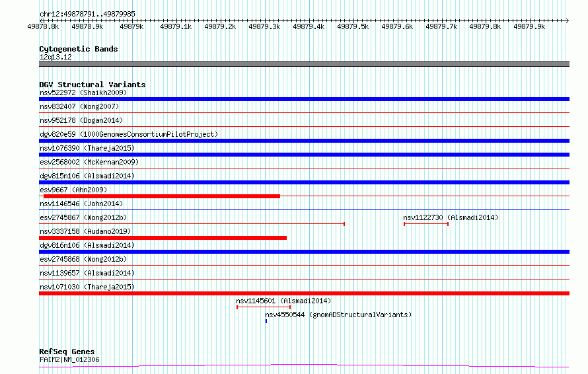Click the magenta FAIM2 gene line
Image resolution: width=588 pixels, height=374 pixels.
(304, 366)
